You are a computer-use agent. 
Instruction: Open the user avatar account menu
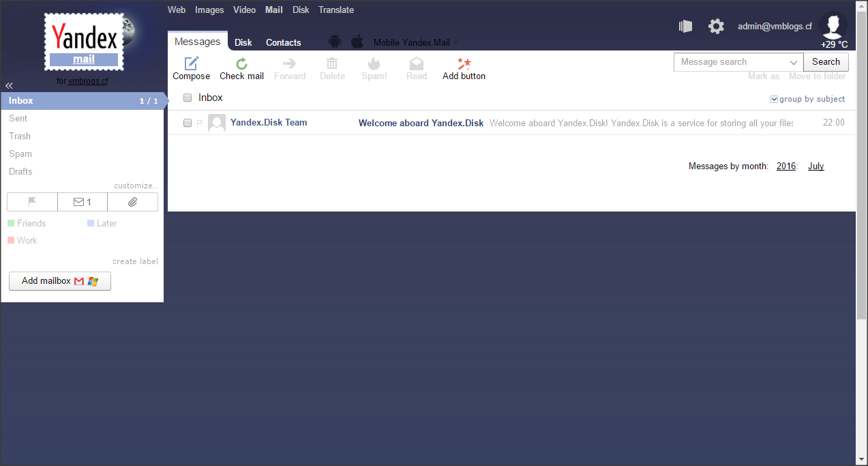pyautogui.click(x=833, y=26)
